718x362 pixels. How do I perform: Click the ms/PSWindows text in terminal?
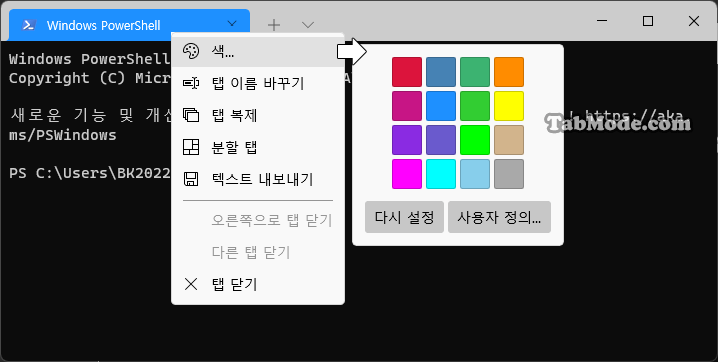(x=63, y=135)
